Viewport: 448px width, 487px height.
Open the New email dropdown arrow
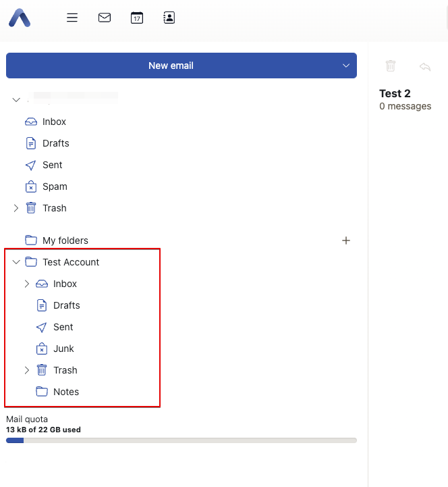click(x=346, y=66)
